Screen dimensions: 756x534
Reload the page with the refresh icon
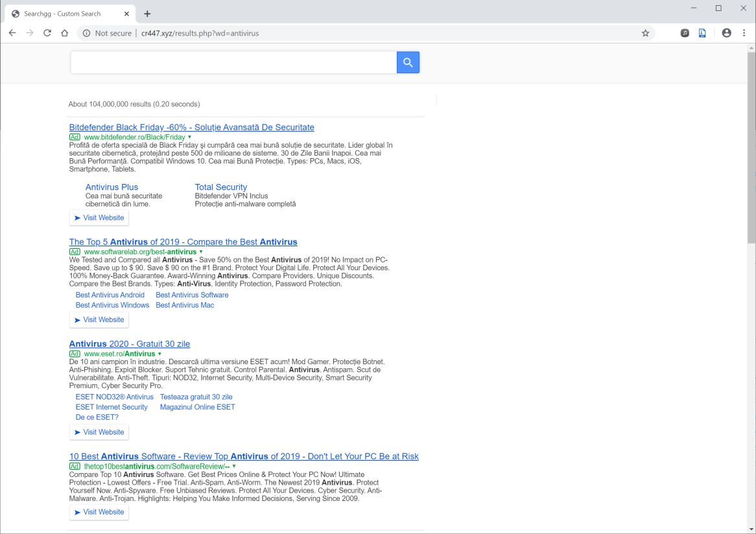pos(47,33)
